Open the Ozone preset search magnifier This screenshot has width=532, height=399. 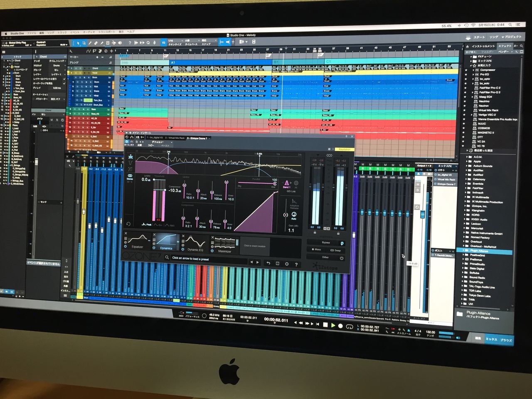coord(167,258)
